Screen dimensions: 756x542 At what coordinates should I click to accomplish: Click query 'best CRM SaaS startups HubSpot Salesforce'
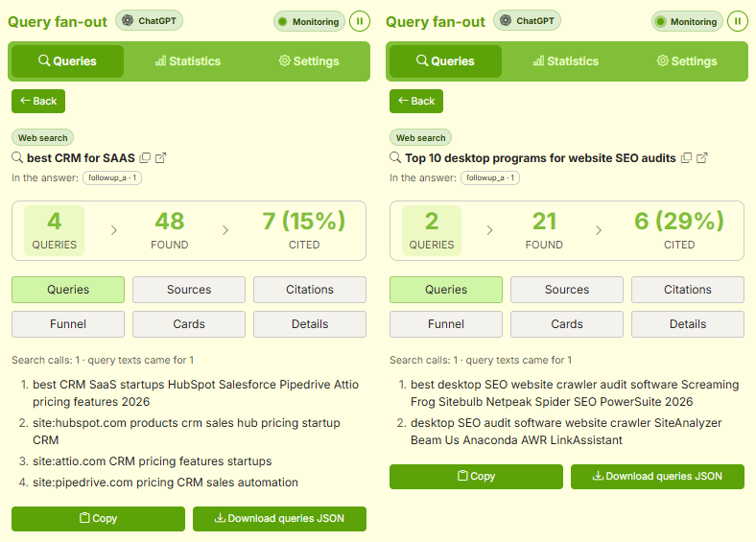[x=196, y=393]
